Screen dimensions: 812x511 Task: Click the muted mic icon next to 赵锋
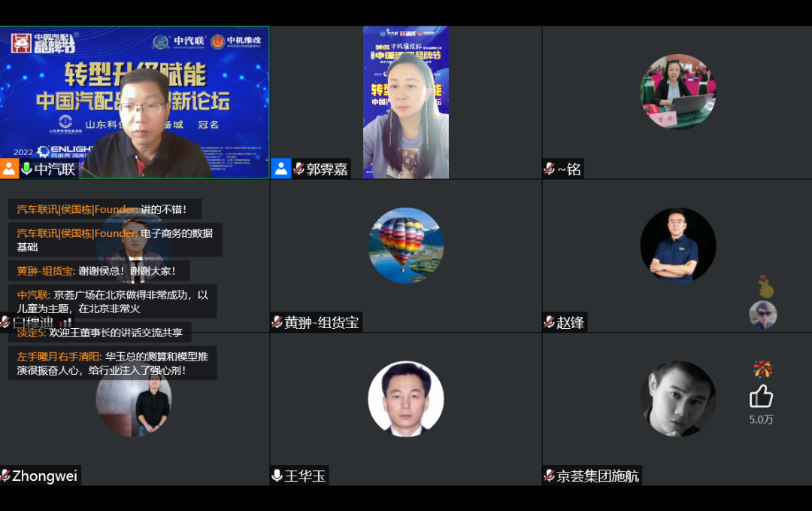[550, 322]
